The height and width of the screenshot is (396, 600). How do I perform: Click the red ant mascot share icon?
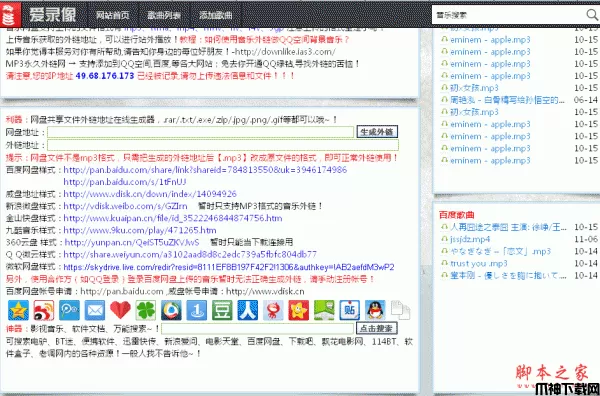tap(273, 310)
